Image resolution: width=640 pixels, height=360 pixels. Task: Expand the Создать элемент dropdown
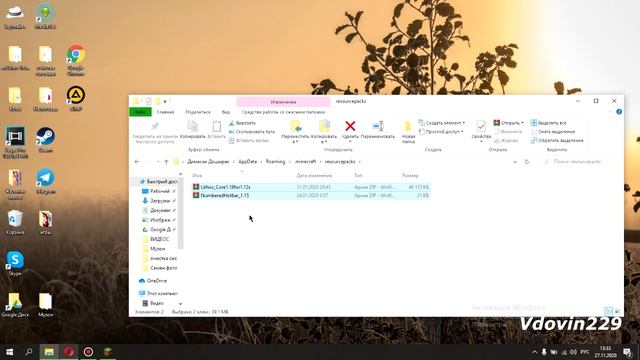[x=464, y=123]
